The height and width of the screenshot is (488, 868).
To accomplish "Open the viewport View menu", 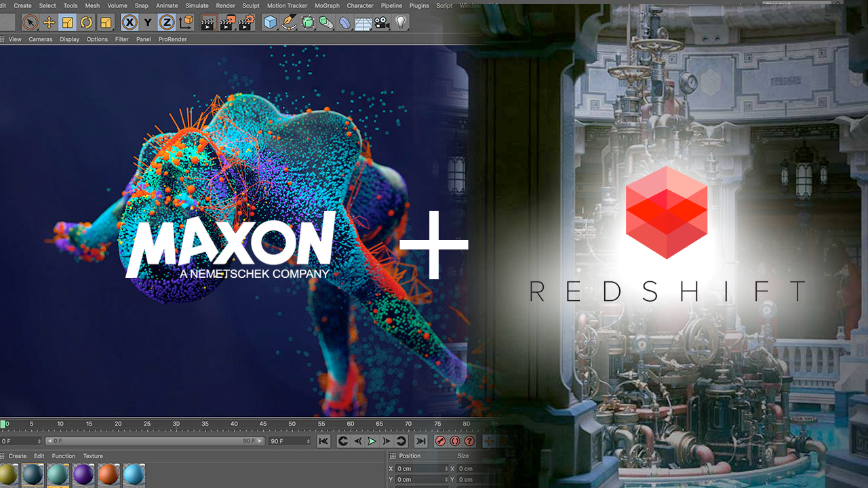I will point(15,39).
